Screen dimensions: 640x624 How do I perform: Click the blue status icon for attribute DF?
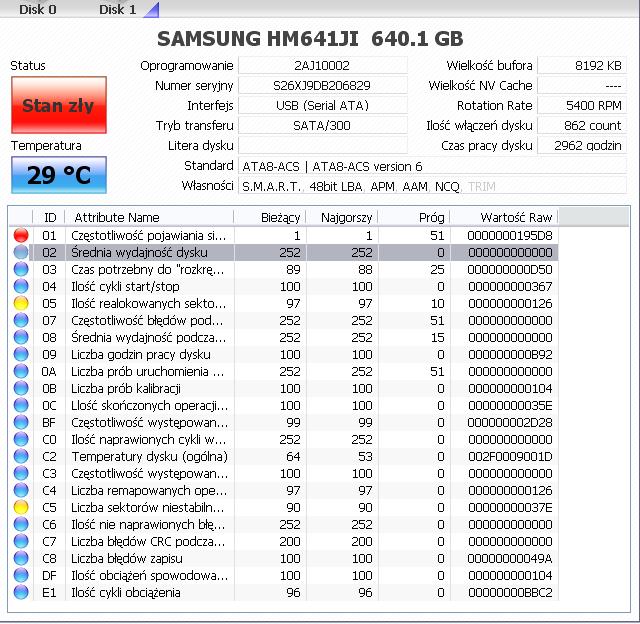[21, 575]
